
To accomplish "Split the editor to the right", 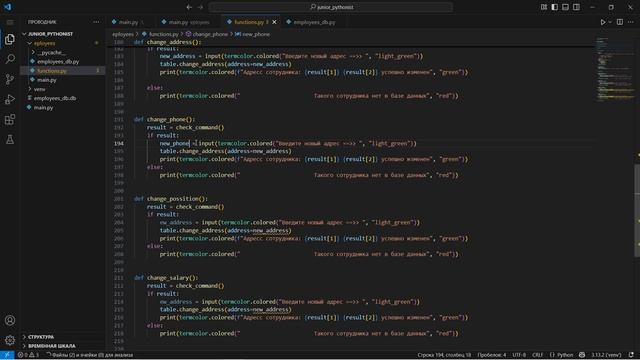I will point(620,22).
